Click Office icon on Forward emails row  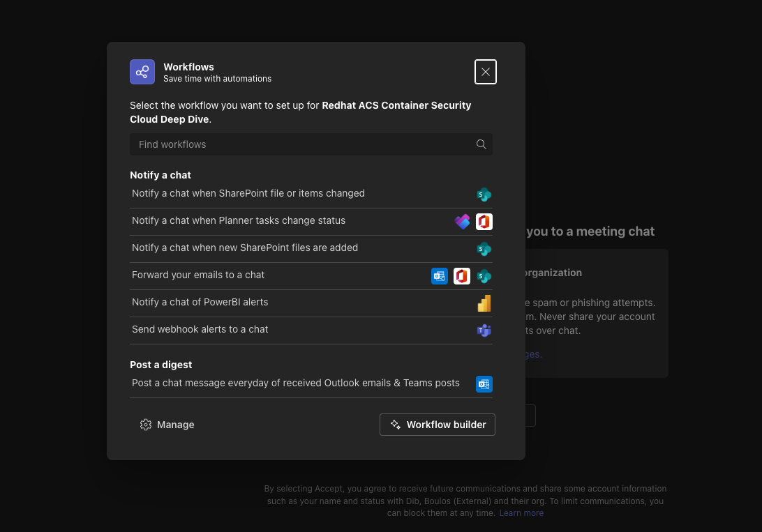pos(461,276)
